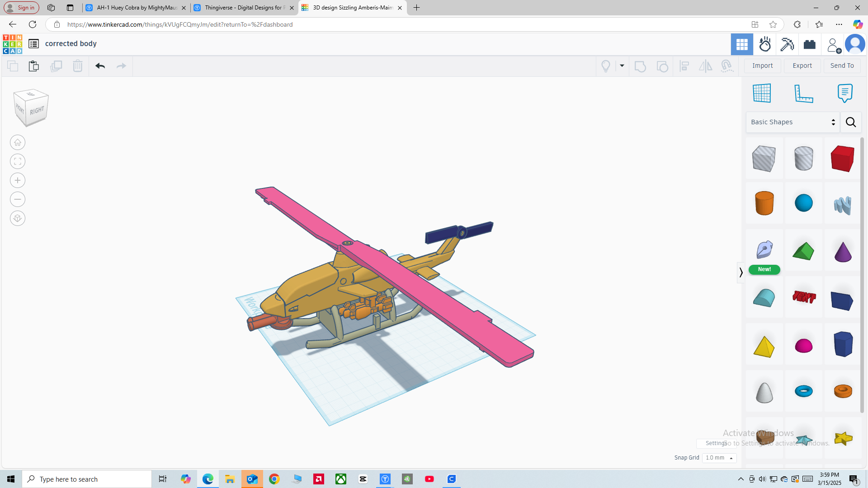Select the new Sketch pen shape
The height and width of the screenshot is (488, 868).
764,250
